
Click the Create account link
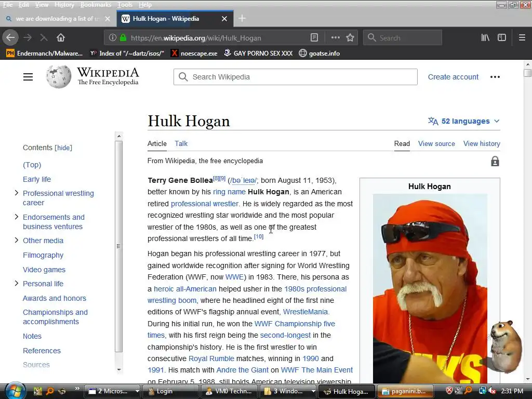pyautogui.click(x=453, y=77)
